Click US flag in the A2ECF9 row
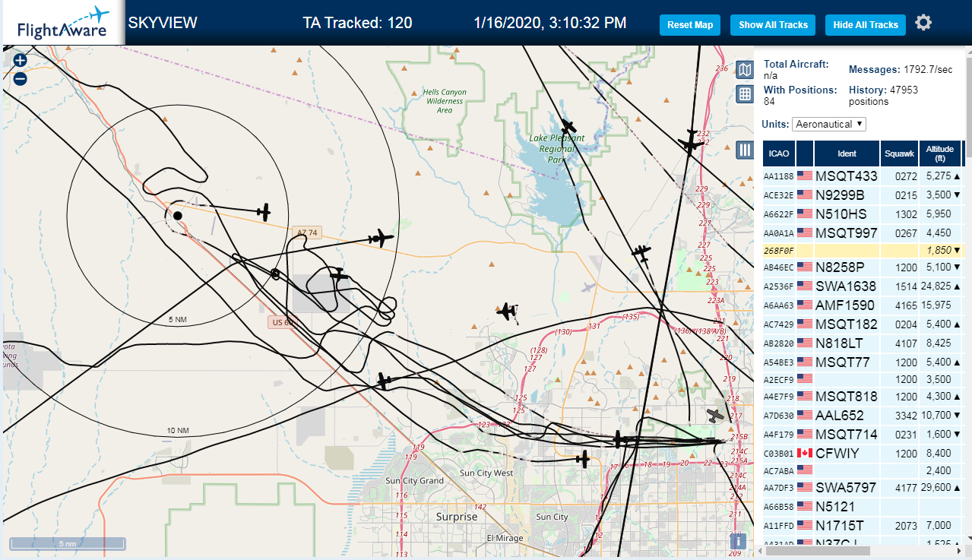 pyautogui.click(x=805, y=378)
